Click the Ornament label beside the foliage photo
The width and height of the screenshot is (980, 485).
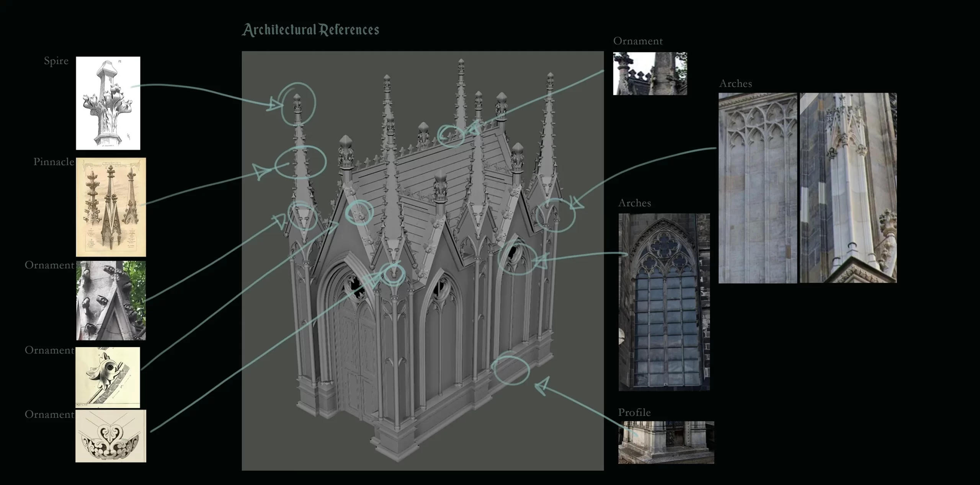click(49, 265)
